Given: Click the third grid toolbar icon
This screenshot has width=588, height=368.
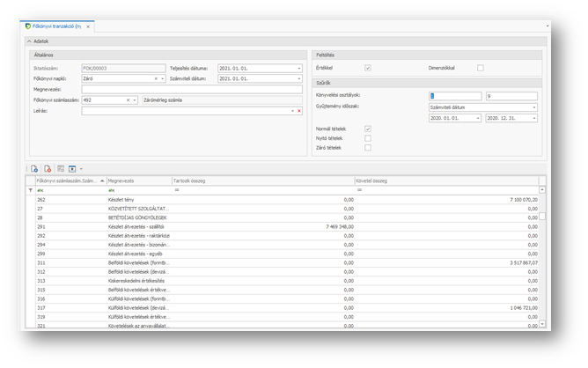Looking at the screenshot, I should 61,169.
